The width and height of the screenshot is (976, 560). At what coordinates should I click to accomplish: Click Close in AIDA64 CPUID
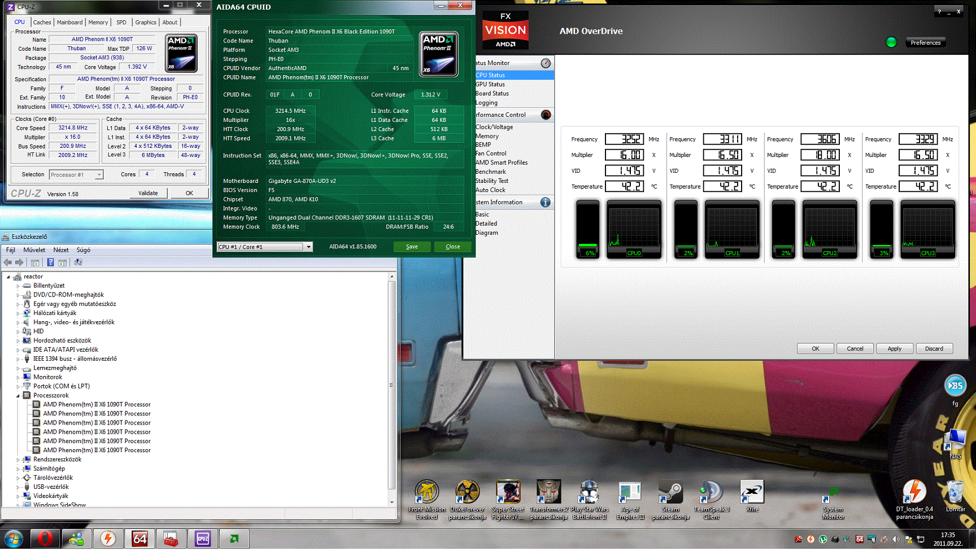(453, 247)
